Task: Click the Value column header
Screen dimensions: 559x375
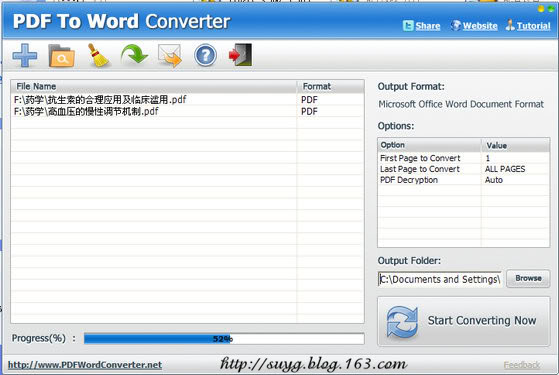Action: coord(516,145)
